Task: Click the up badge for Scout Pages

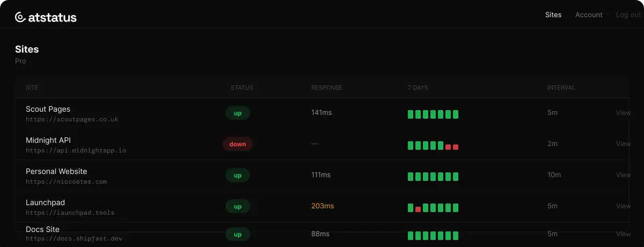Action: coord(238,113)
